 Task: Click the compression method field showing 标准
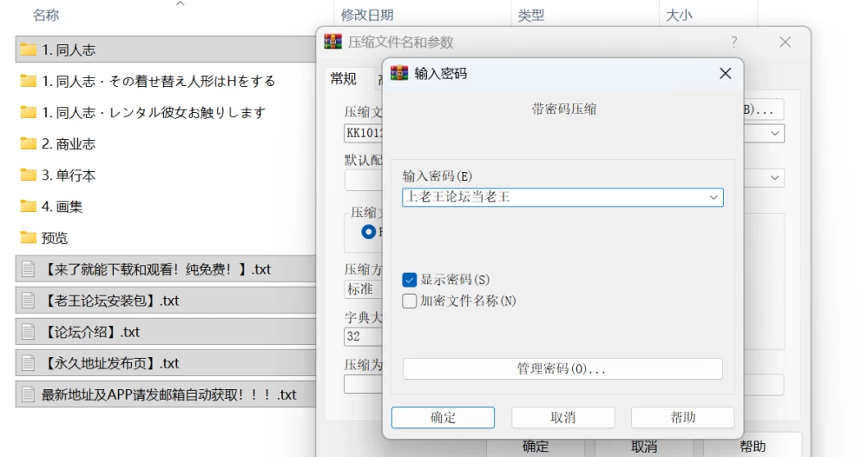click(x=363, y=289)
